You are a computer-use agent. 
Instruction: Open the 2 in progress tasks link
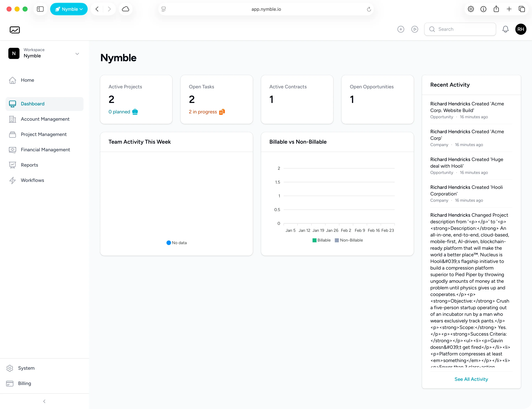[203, 112]
